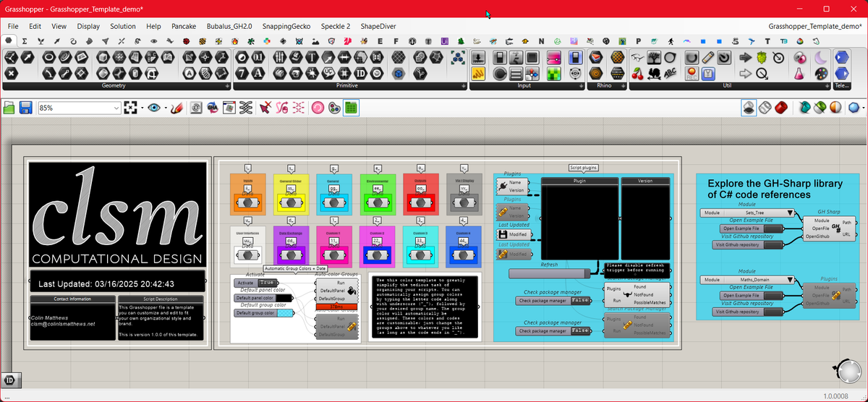Click the purple moon icon in Util
The image size is (868, 402).
(821, 57)
